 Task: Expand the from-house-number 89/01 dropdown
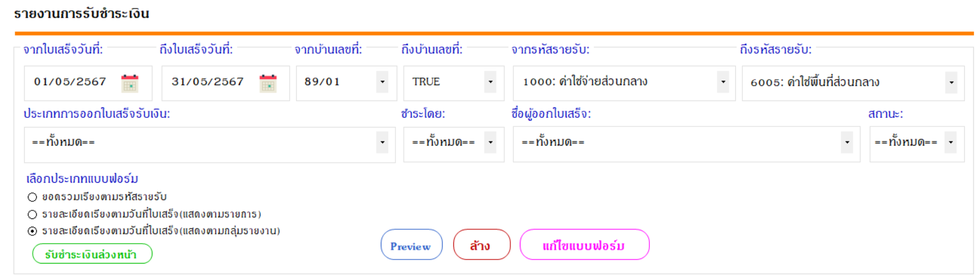(382, 82)
